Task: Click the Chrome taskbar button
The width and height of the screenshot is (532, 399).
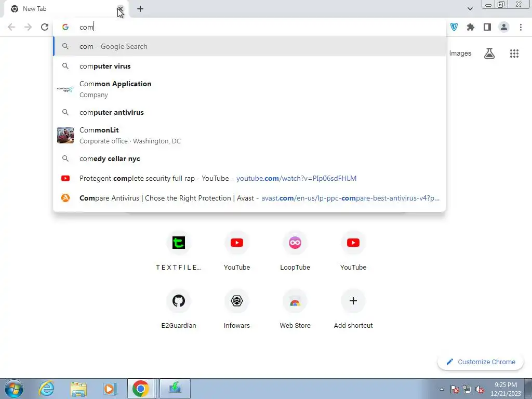Action: [141, 389]
